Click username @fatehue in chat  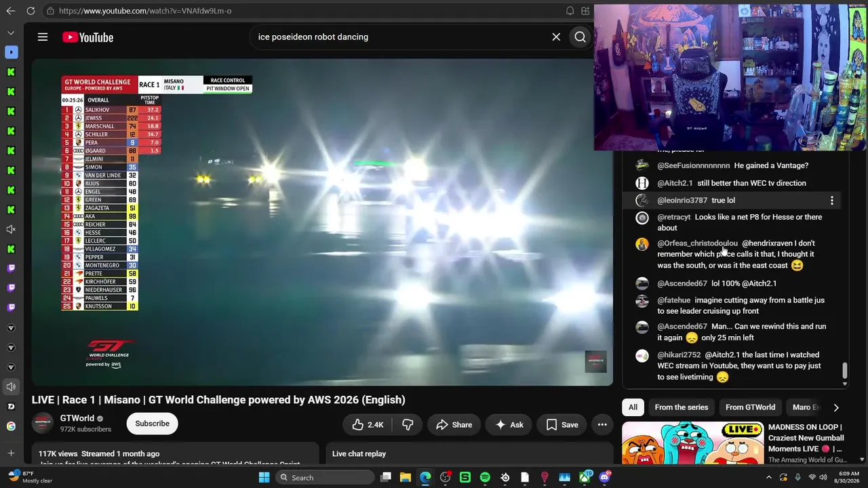click(673, 300)
